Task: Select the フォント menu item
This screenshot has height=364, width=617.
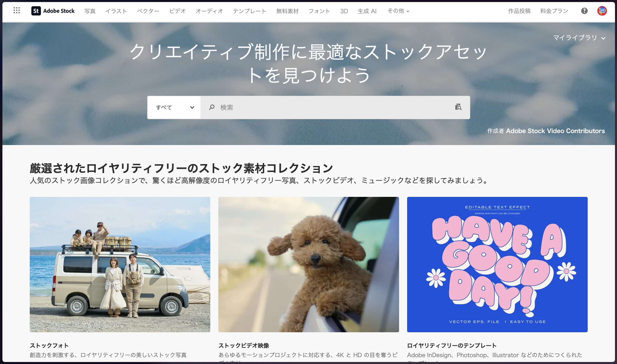Action: coord(319,11)
